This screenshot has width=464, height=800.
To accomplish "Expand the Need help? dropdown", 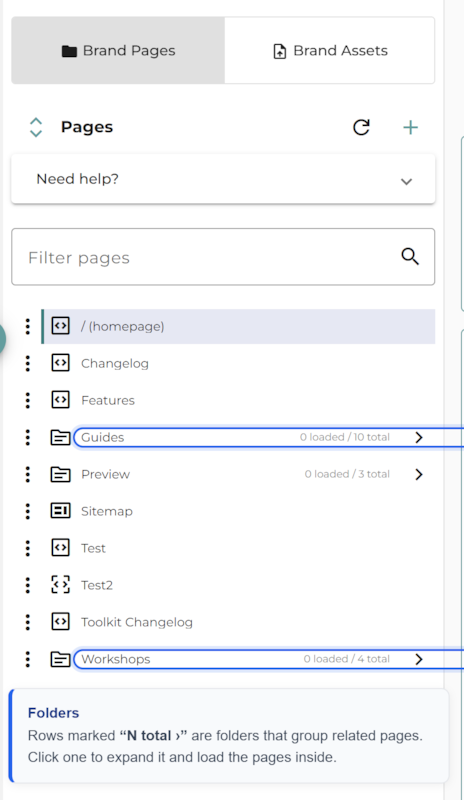I will click(x=223, y=179).
